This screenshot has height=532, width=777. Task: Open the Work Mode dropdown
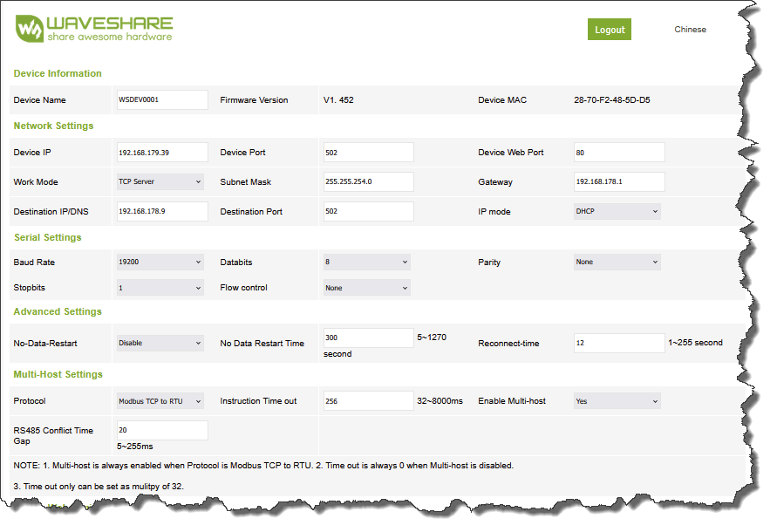click(x=160, y=181)
